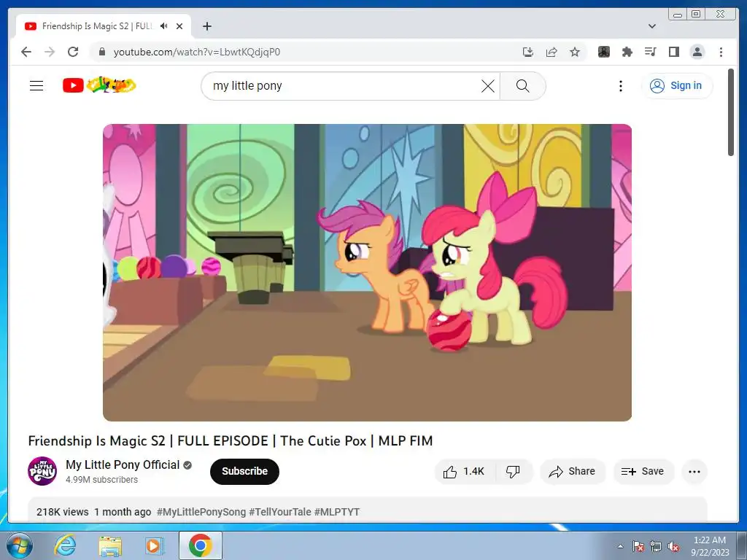Open Chrome extensions puzzle icon
The width and height of the screenshot is (747, 560).
pos(627,52)
